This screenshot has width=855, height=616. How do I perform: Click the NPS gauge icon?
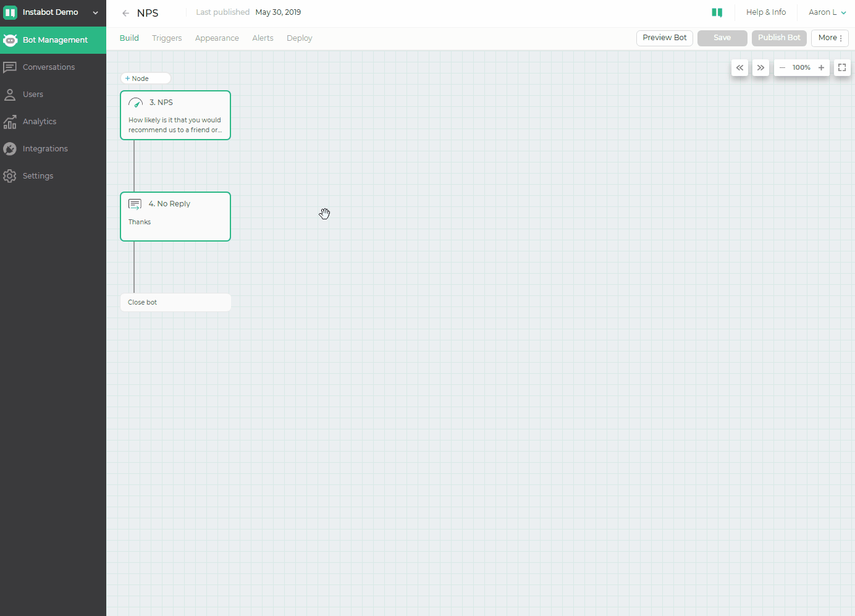pyautogui.click(x=136, y=103)
